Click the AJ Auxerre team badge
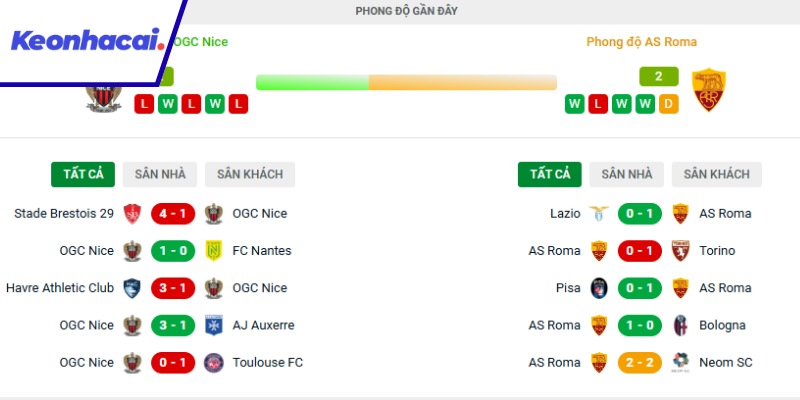The width and height of the screenshot is (800, 400). point(213,325)
